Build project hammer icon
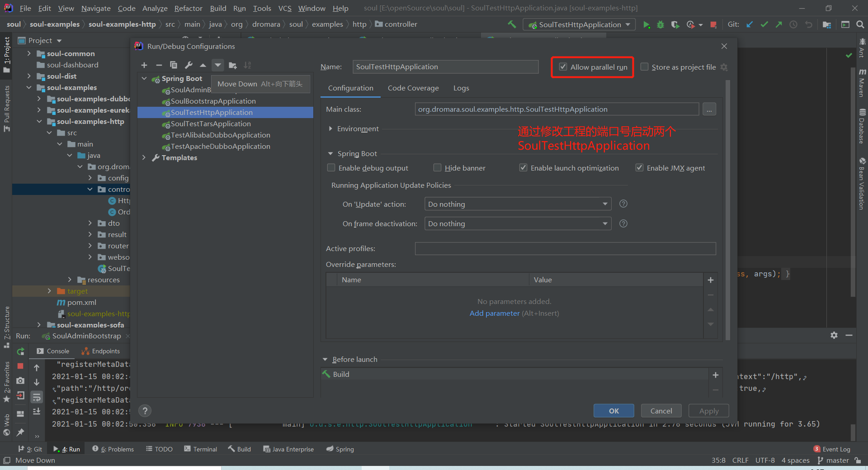The width and height of the screenshot is (868, 470). pyautogui.click(x=512, y=24)
